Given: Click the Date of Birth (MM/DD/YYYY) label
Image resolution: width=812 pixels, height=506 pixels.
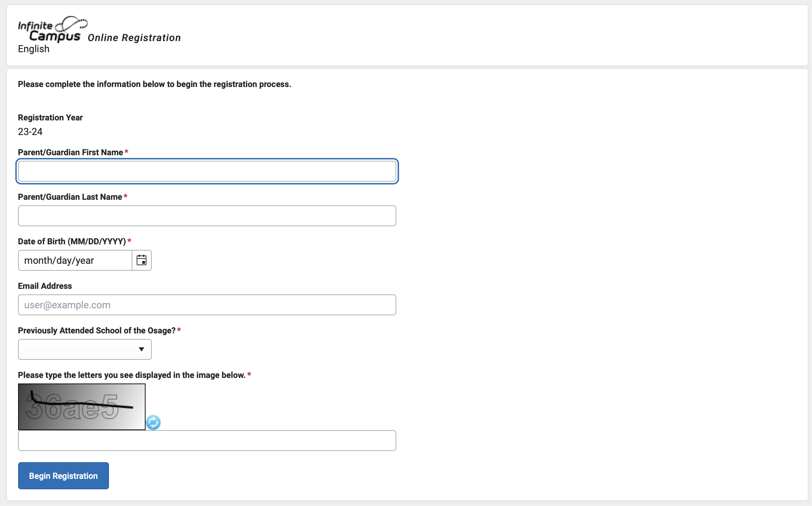Looking at the screenshot, I should [x=72, y=242].
